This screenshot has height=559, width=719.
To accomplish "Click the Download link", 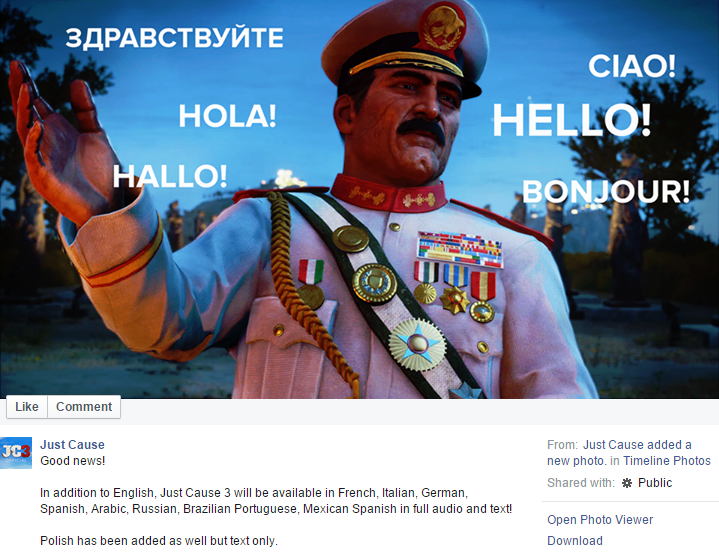I will tap(575, 541).
